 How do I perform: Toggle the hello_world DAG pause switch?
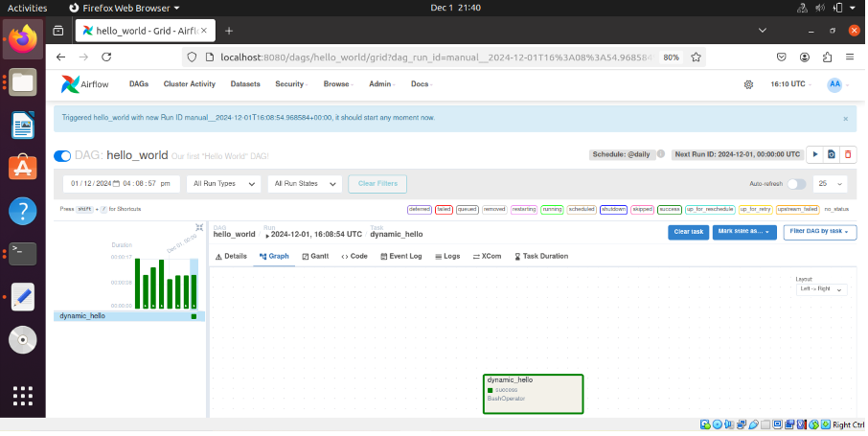pyautogui.click(x=62, y=156)
